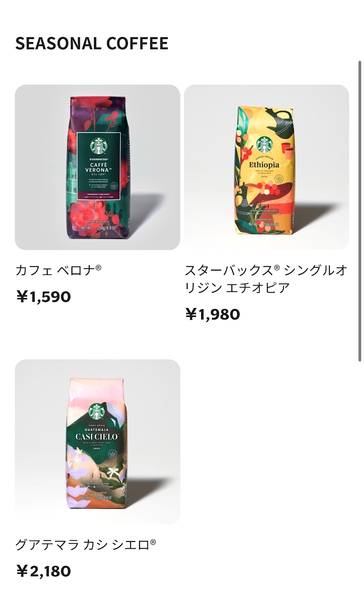This screenshot has height=603, width=364.
Task: Click the シングルオリジン エチオピア product name
Action: [266, 279]
